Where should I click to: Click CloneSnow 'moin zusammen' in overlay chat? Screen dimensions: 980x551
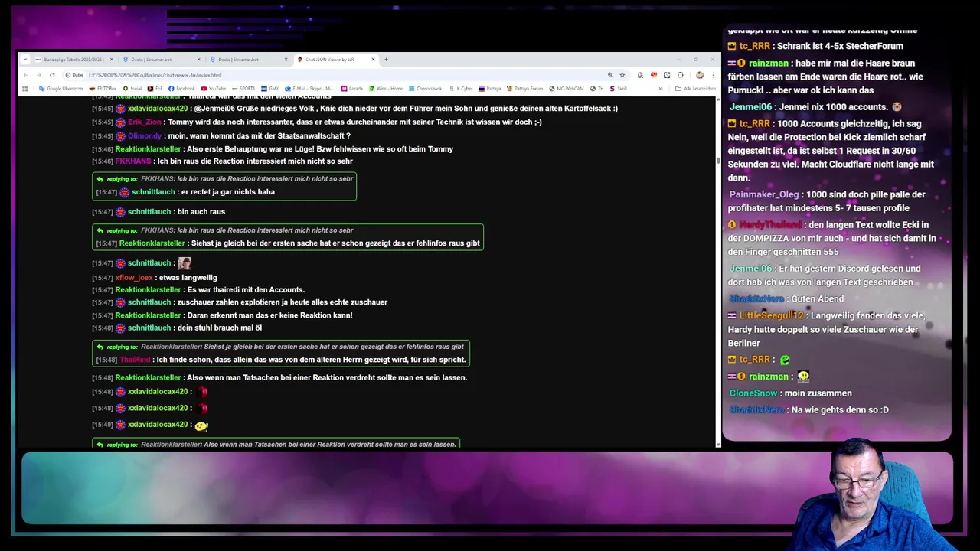click(790, 393)
